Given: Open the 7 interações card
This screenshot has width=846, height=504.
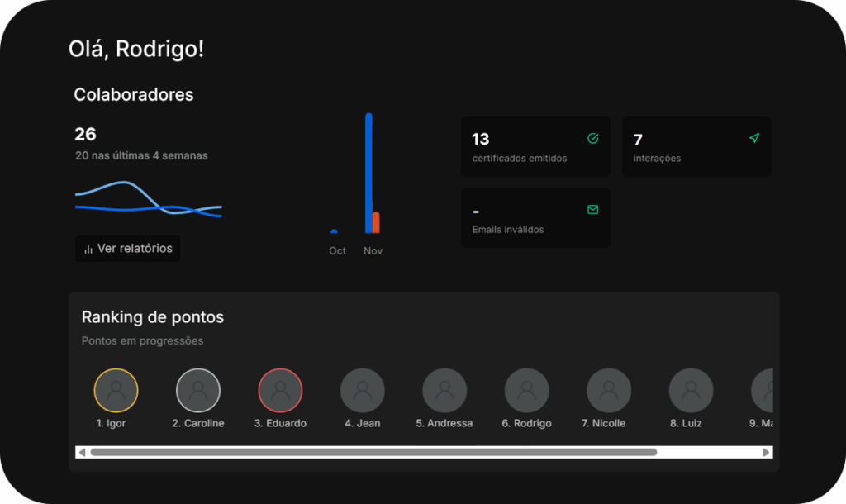Looking at the screenshot, I should 696,147.
